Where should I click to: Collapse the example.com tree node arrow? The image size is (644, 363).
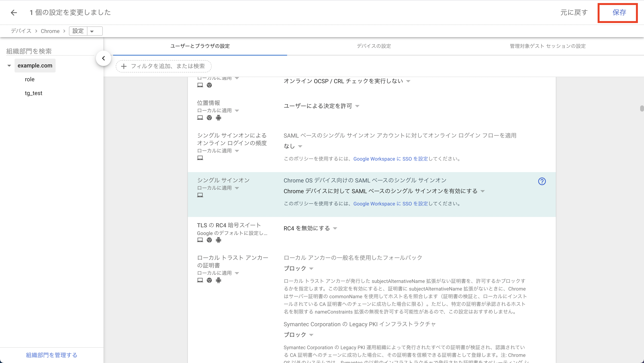coord(9,66)
